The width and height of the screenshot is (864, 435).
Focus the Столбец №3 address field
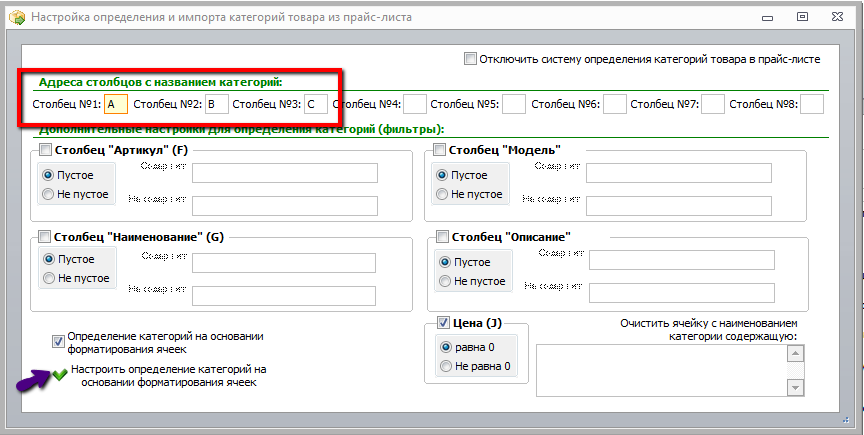tap(315, 104)
